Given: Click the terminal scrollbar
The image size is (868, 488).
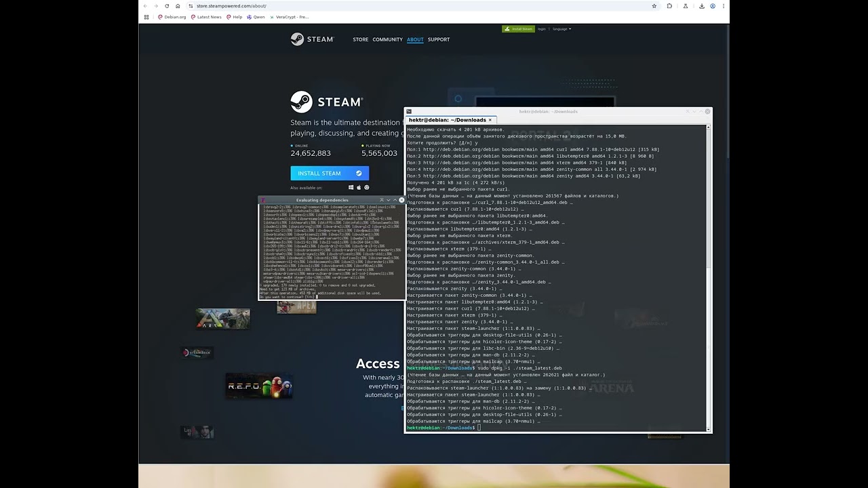Looking at the screenshot, I should point(709,278).
